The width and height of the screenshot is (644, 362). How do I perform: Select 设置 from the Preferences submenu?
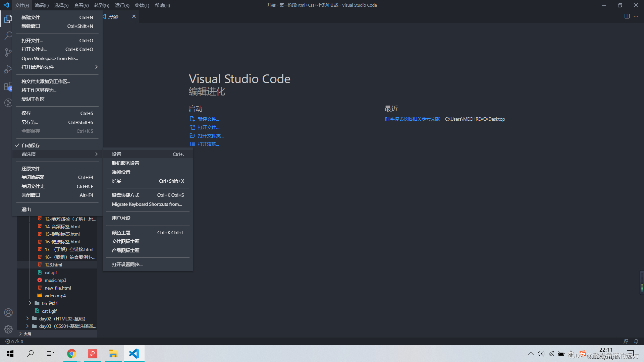pos(116,154)
